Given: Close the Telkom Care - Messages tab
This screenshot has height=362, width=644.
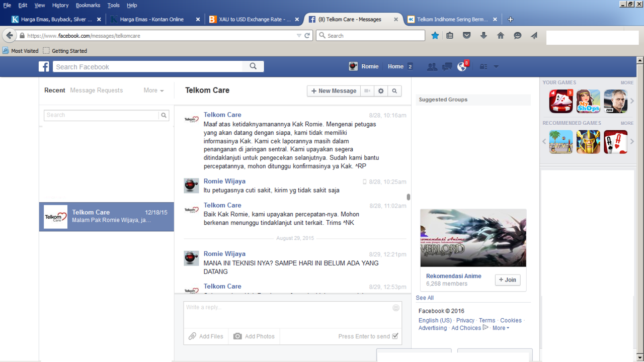Looking at the screenshot, I should click(396, 19).
